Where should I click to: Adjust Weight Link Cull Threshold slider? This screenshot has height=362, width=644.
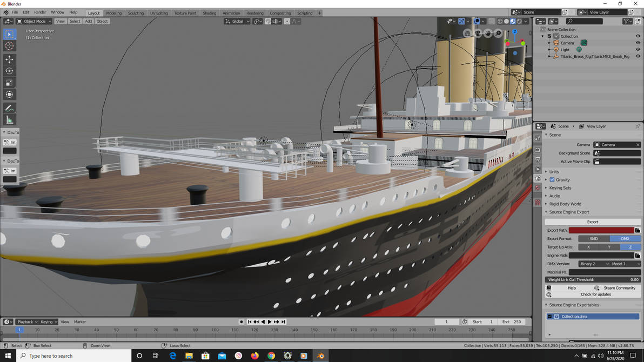tap(593, 280)
